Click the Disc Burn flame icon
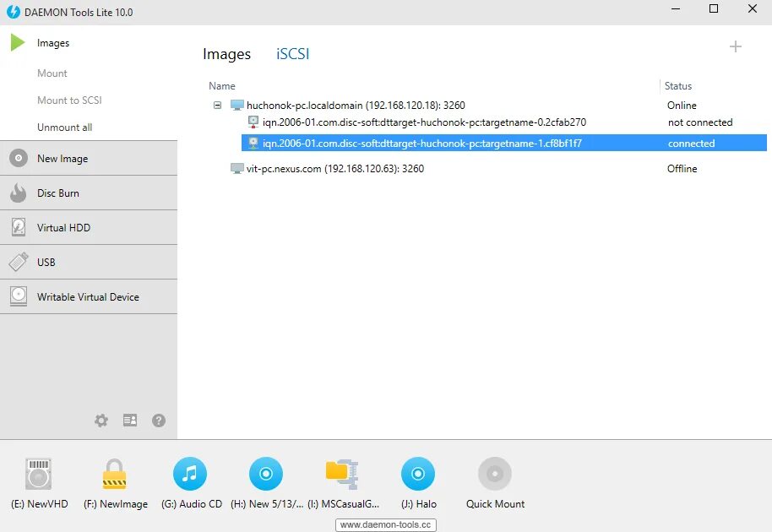This screenshot has width=772, height=532. coord(19,193)
